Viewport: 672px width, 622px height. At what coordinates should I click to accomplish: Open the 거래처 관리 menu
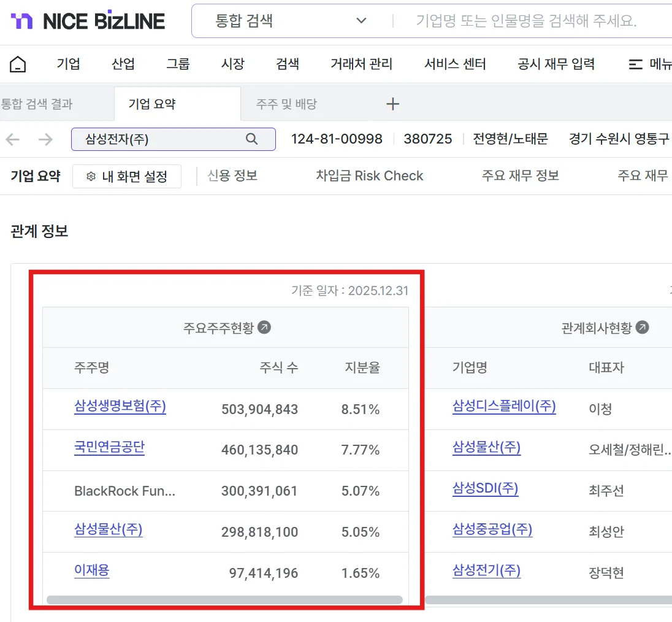coord(361,64)
